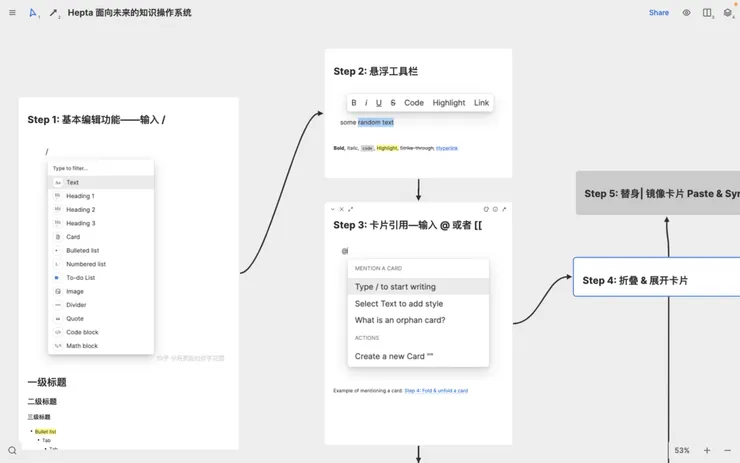Click the arrow icon at Step 3 card's top right
740x463 pixels.
[x=504, y=209]
